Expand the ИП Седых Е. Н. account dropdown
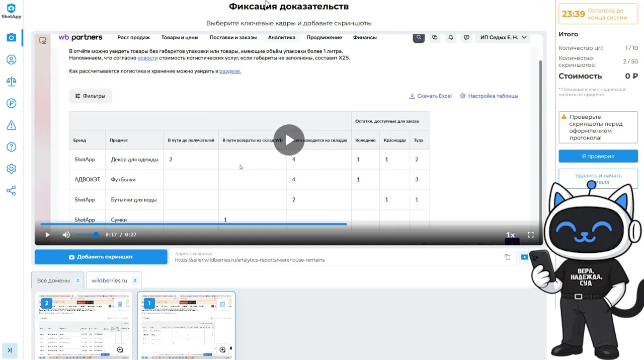 (x=504, y=38)
